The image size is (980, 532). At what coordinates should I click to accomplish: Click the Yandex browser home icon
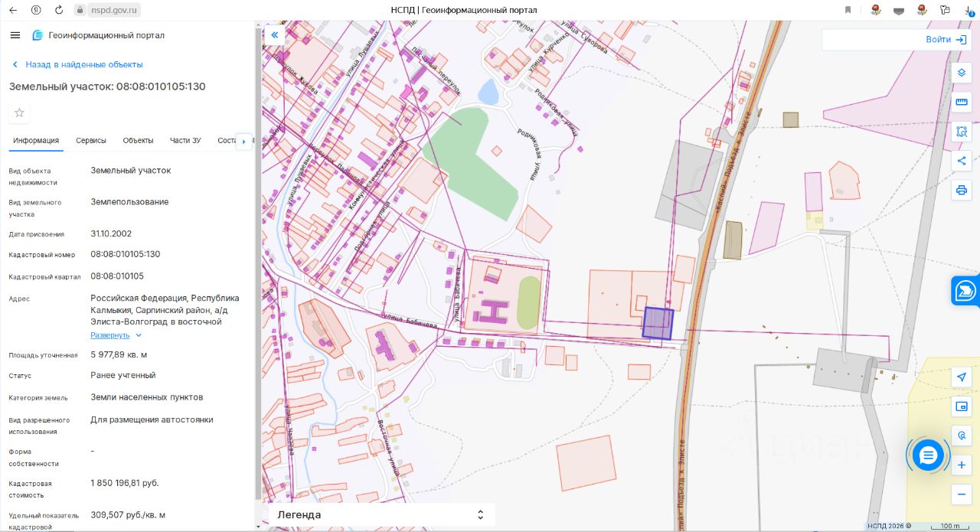(x=36, y=10)
